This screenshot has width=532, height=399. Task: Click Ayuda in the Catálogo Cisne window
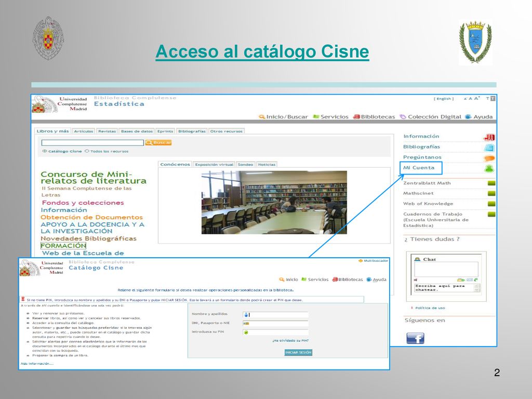tap(376, 280)
